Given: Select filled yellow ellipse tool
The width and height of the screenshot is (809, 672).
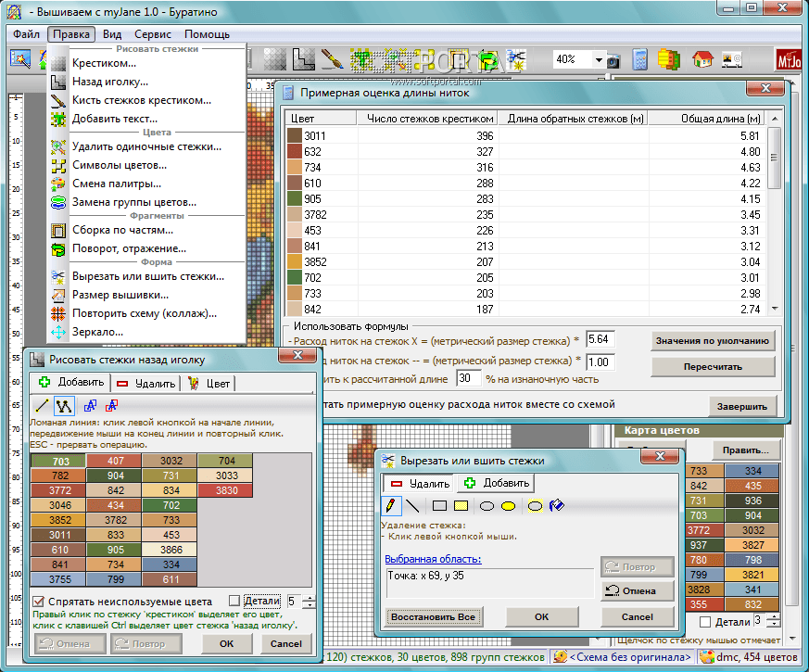Looking at the screenshot, I should (508, 506).
